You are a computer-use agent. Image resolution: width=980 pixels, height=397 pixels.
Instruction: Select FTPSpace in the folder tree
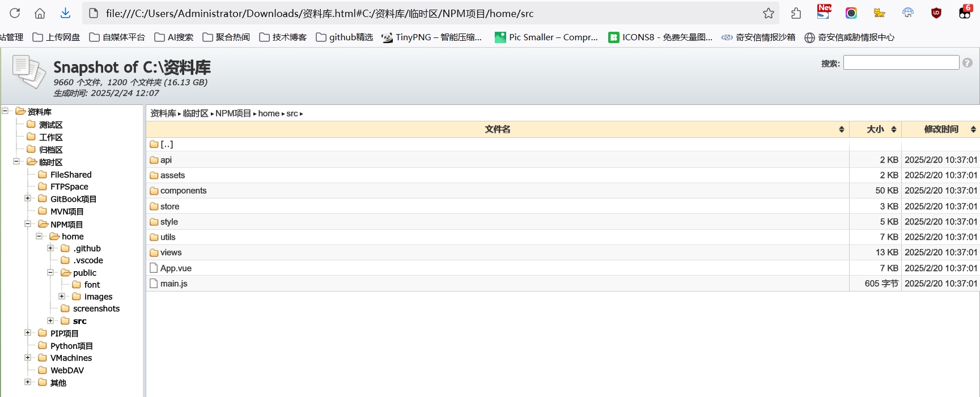[69, 187]
